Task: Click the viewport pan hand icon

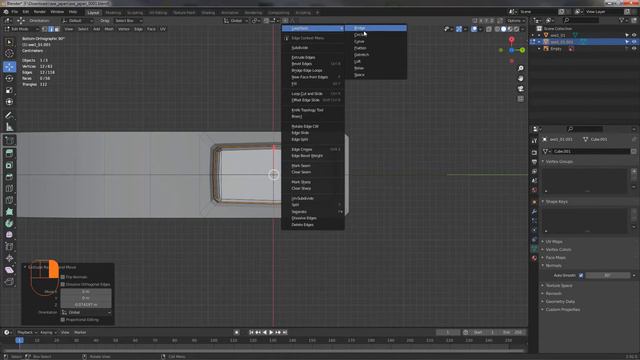Action: click(520, 78)
